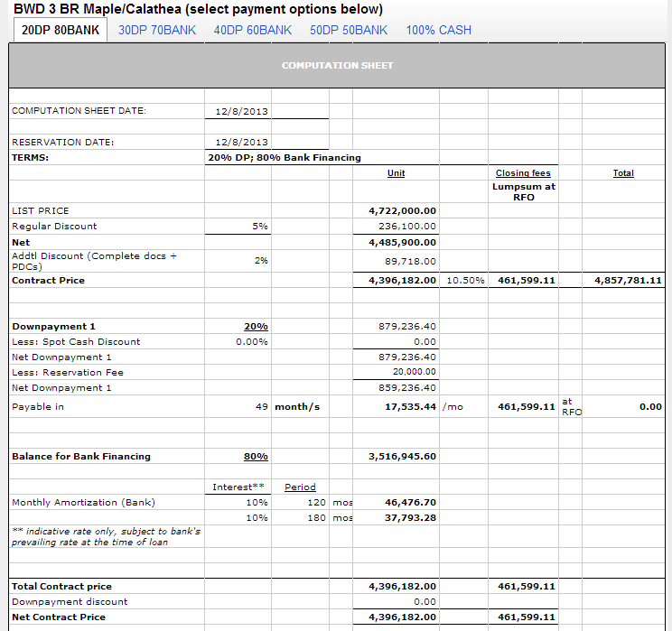Select the TERMS label

[x=31, y=158]
